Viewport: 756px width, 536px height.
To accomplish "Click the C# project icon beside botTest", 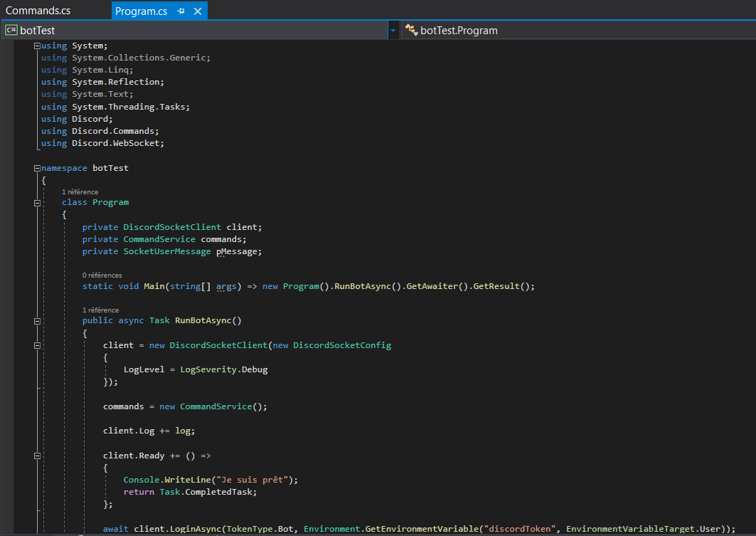I will [x=11, y=31].
